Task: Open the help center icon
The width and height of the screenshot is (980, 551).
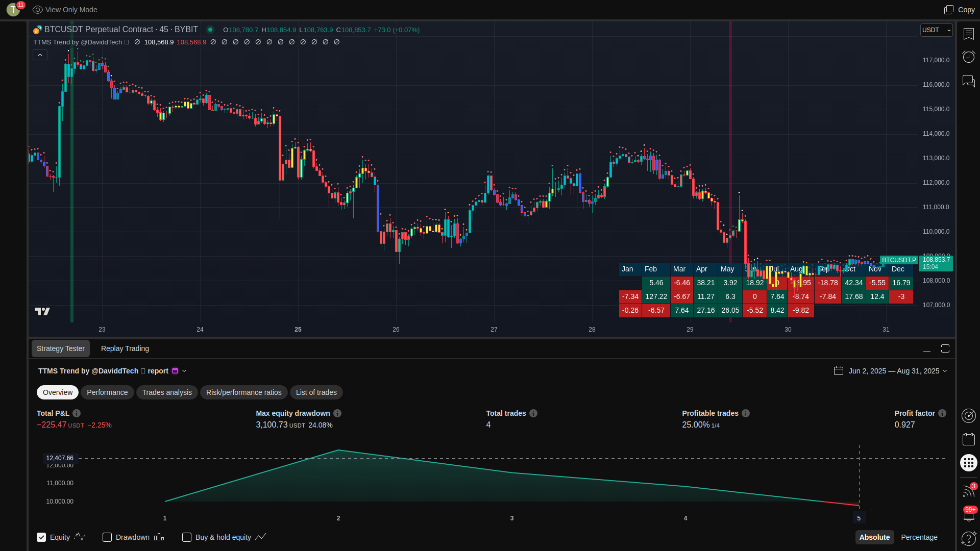Action: [968, 538]
